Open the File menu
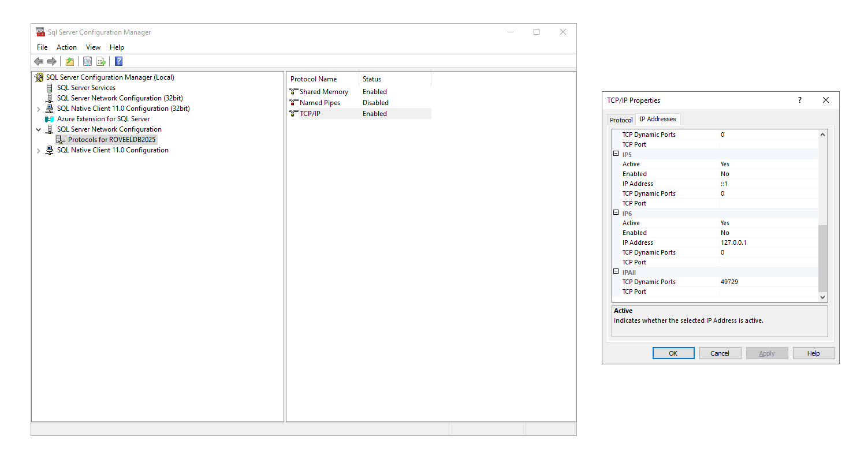Viewport: 868px width, 459px height. [x=42, y=47]
